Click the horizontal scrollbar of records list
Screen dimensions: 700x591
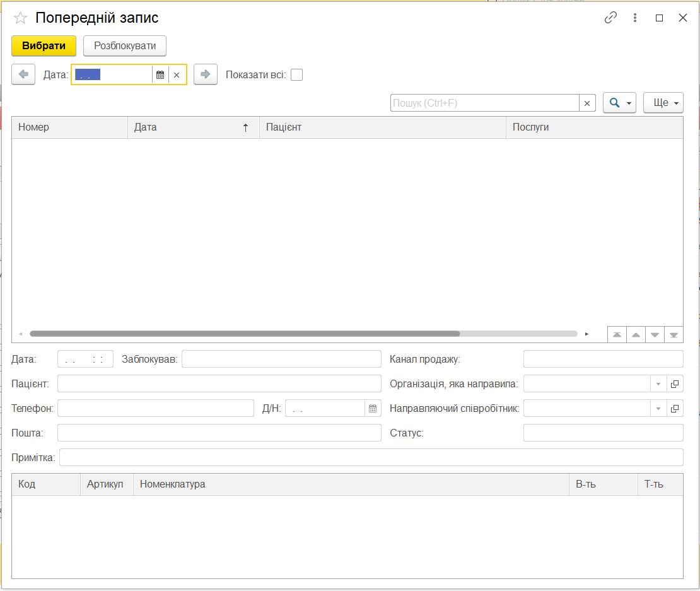coord(245,334)
